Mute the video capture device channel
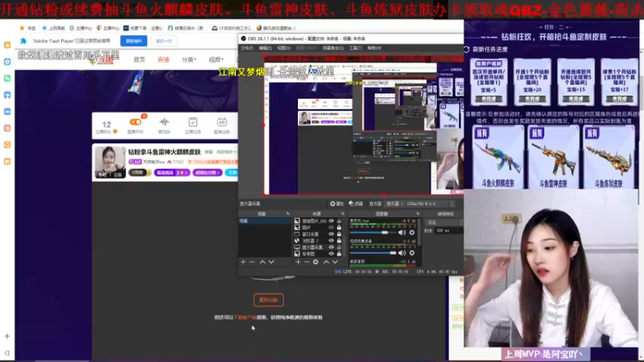 click(402, 253)
